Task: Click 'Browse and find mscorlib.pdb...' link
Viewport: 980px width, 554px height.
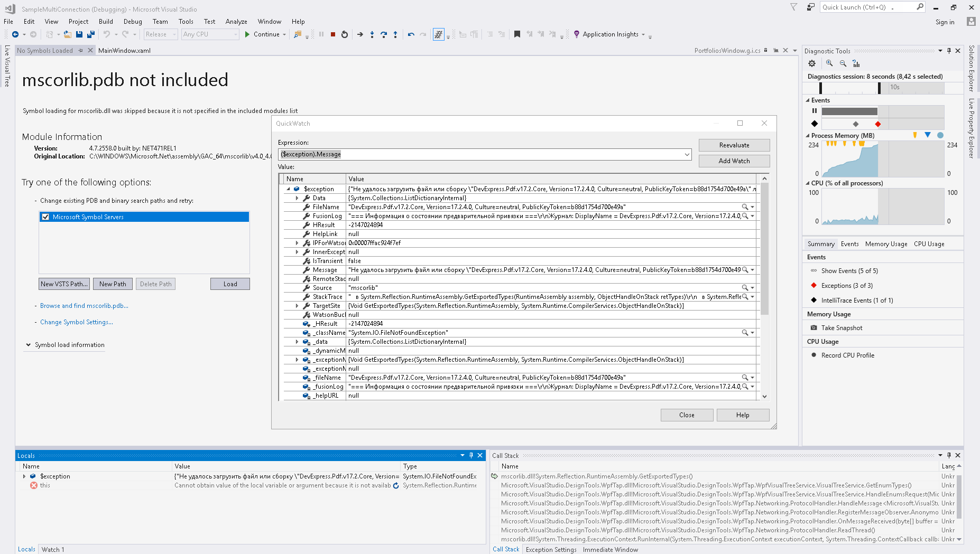Action: (84, 306)
